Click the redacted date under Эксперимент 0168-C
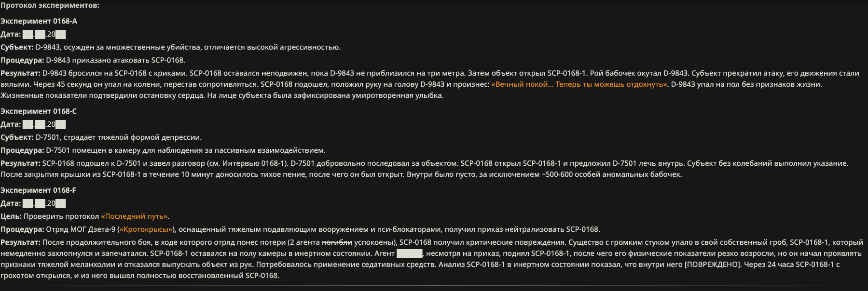868x291 pixels. [44, 124]
